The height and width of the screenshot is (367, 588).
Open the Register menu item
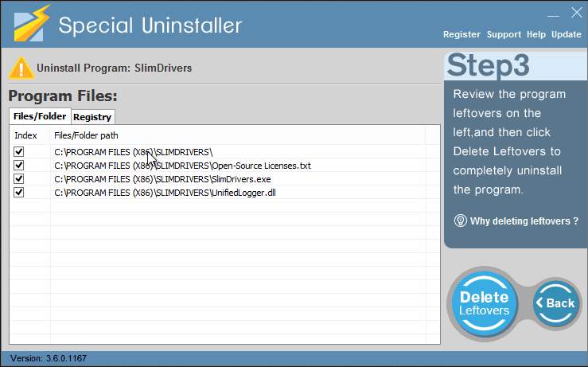(461, 34)
